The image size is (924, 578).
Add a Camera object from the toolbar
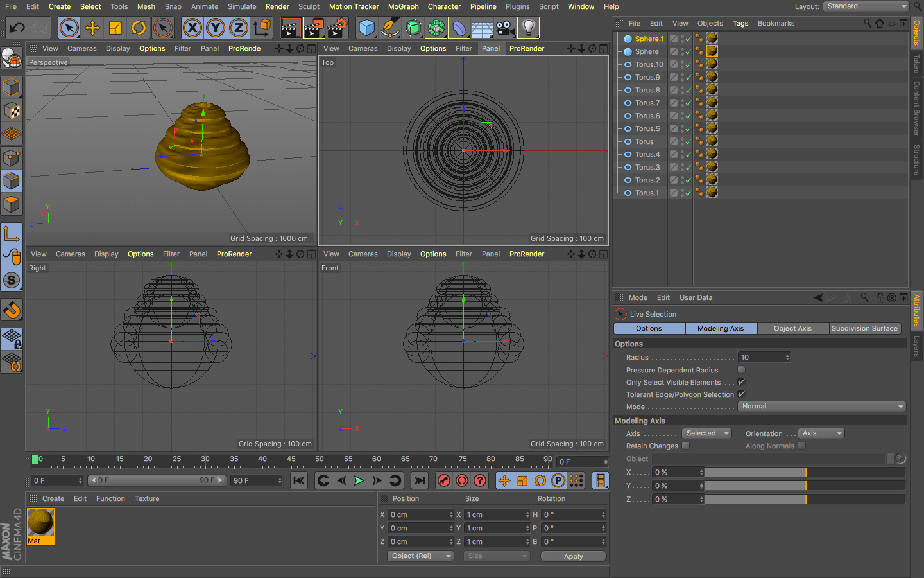tap(506, 28)
